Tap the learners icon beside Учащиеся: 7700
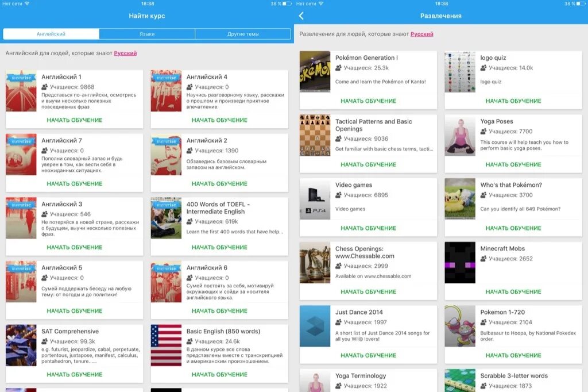The width and height of the screenshot is (588, 392). tap(483, 132)
